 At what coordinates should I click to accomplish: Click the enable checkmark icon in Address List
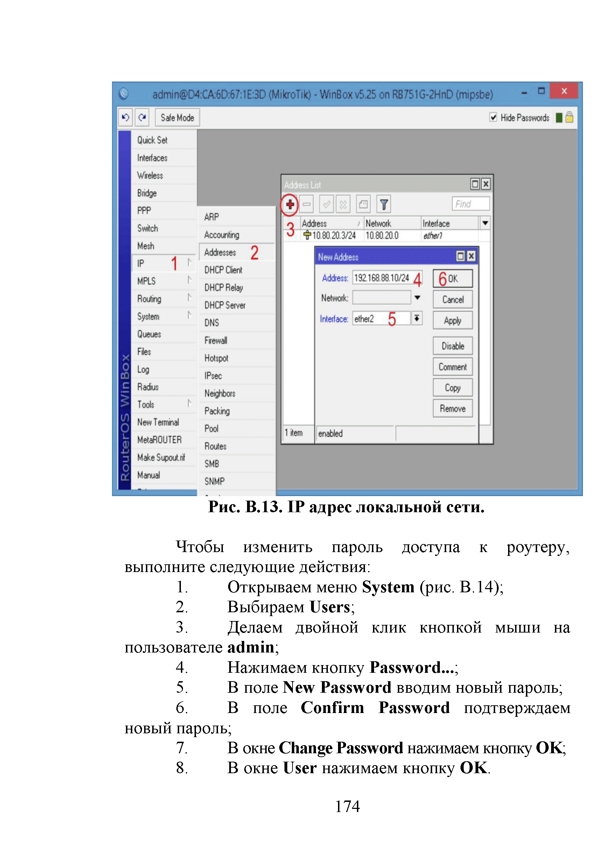[x=326, y=205]
